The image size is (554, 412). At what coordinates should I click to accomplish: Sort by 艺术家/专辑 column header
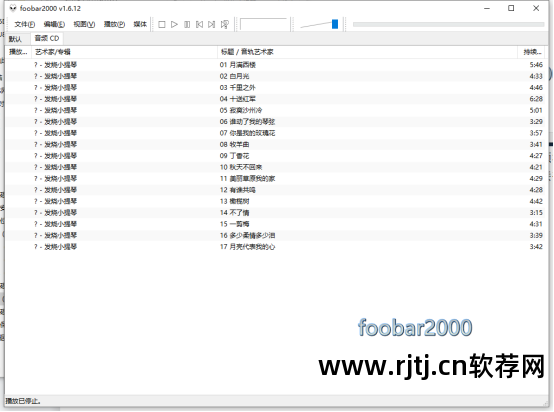(x=124, y=52)
